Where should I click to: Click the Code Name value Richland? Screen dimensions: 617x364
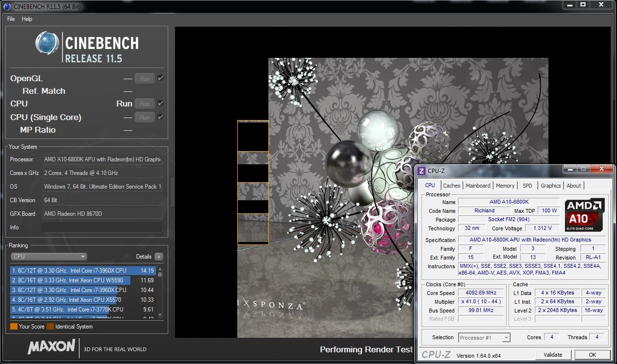pyautogui.click(x=484, y=211)
